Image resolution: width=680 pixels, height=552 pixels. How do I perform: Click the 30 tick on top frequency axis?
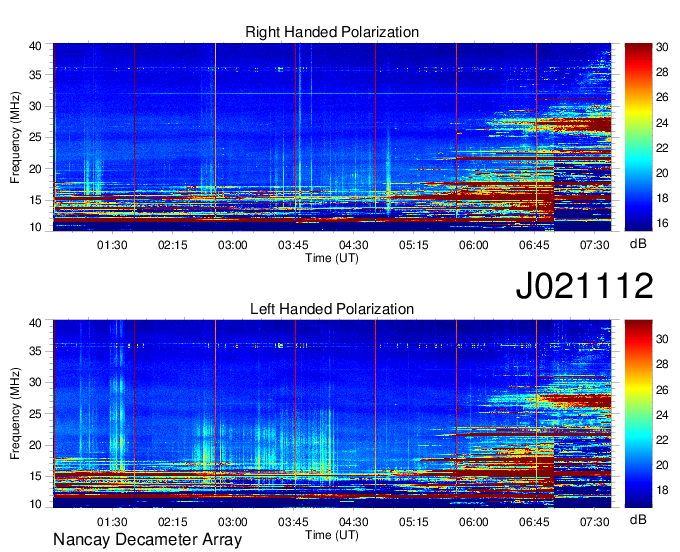(x=35, y=106)
